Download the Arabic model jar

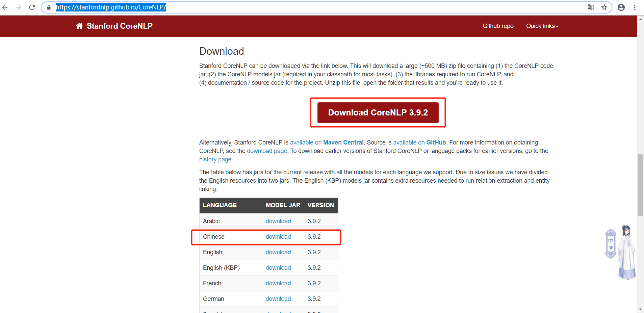coord(278,221)
